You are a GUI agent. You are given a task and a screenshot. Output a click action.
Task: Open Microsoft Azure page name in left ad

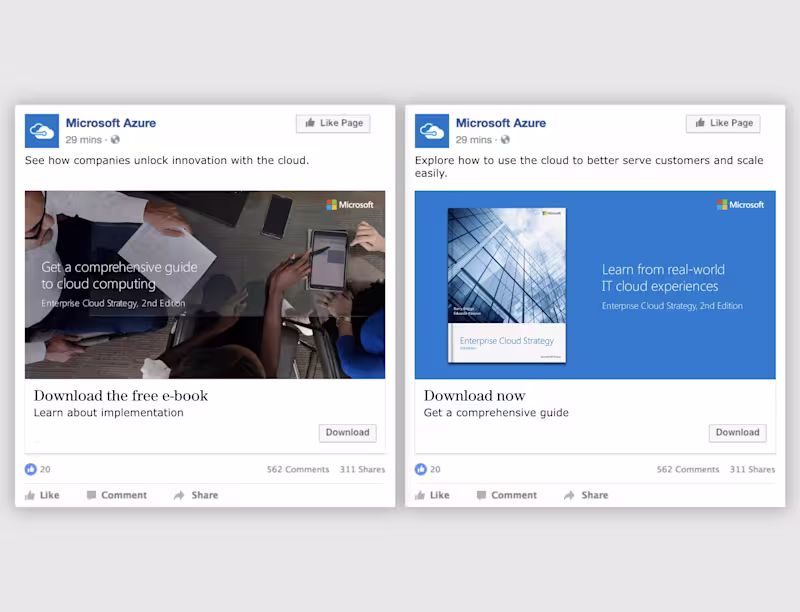(111, 123)
